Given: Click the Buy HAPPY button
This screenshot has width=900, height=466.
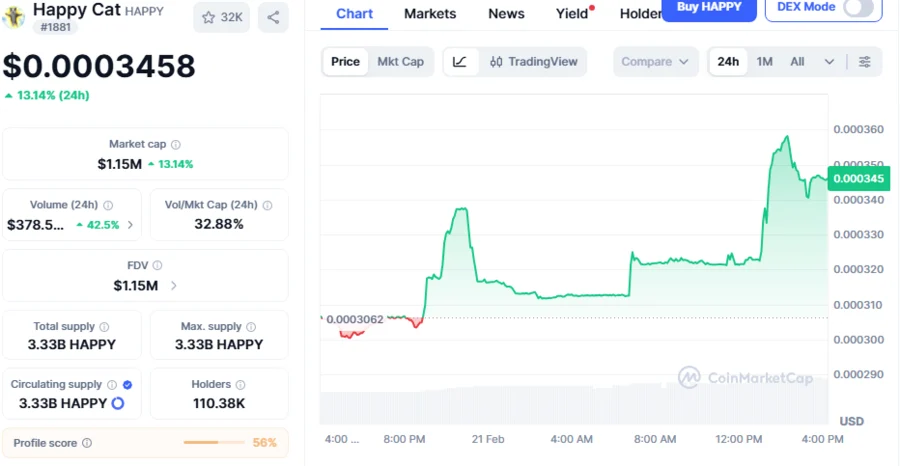Looking at the screenshot, I should pos(709,8).
